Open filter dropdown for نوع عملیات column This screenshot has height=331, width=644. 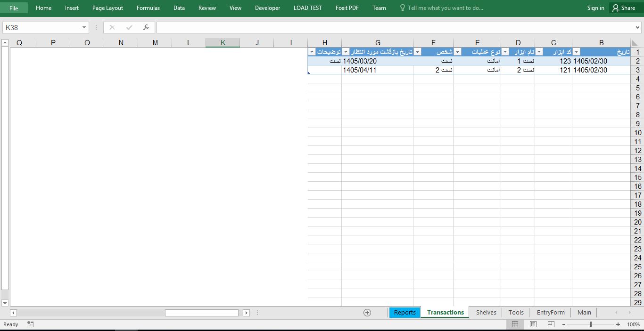click(x=457, y=52)
